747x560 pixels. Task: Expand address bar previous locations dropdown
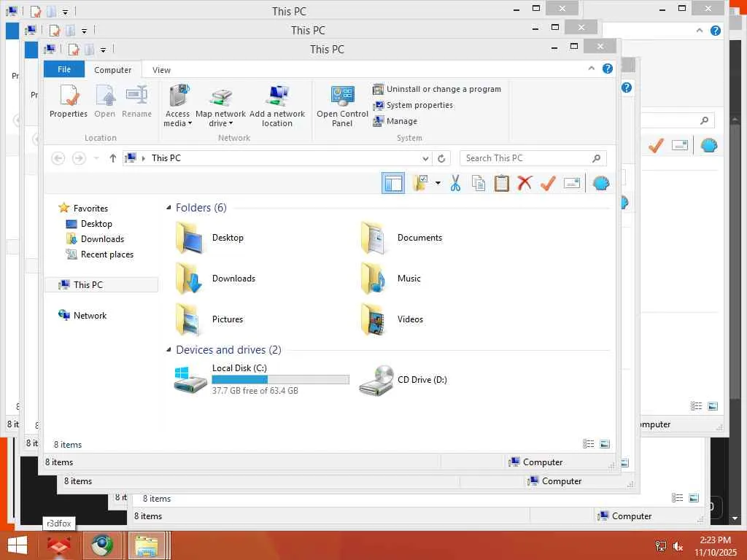[x=425, y=158]
